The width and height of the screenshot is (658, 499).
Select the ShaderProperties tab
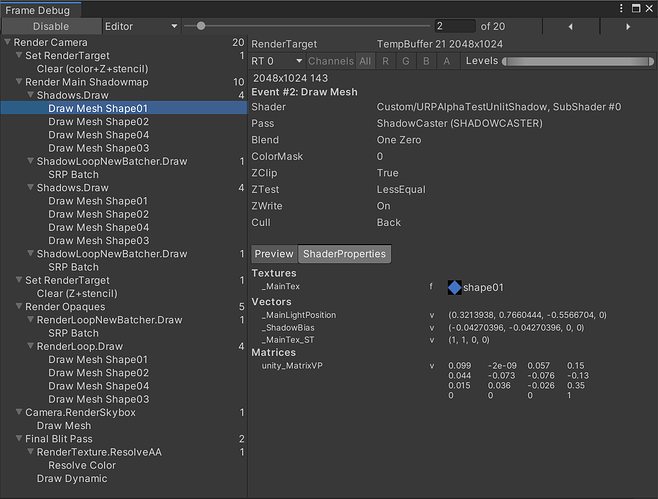tap(345, 254)
